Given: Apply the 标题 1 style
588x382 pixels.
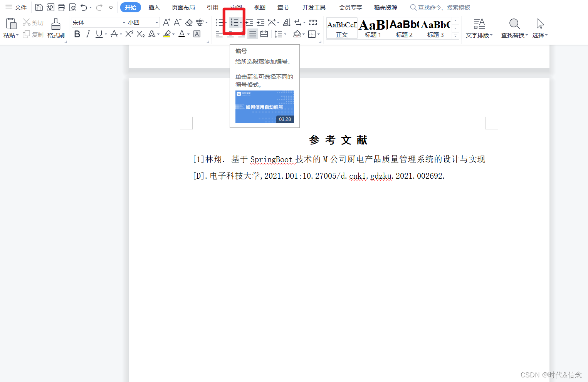Looking at the screenshot, I should 373,28.
